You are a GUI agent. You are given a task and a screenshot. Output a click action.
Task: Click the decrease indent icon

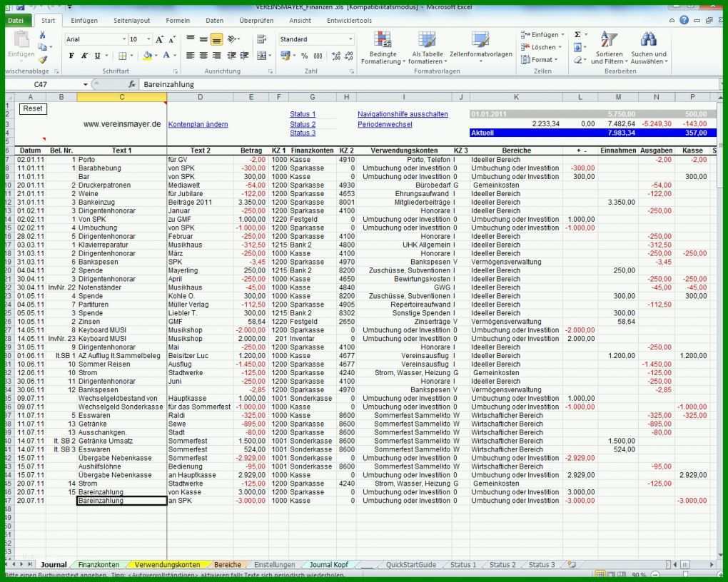231,56
